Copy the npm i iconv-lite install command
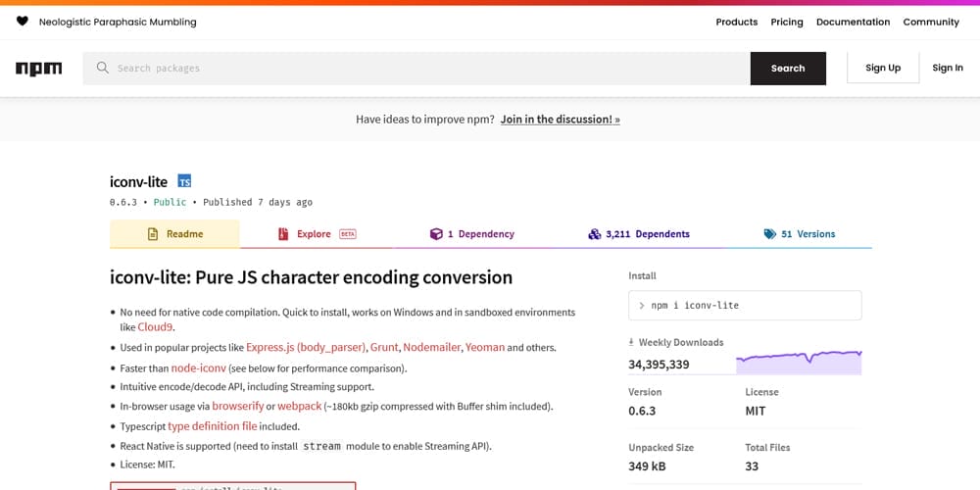This screenshot has height=490, width=980. click(745, 306)
